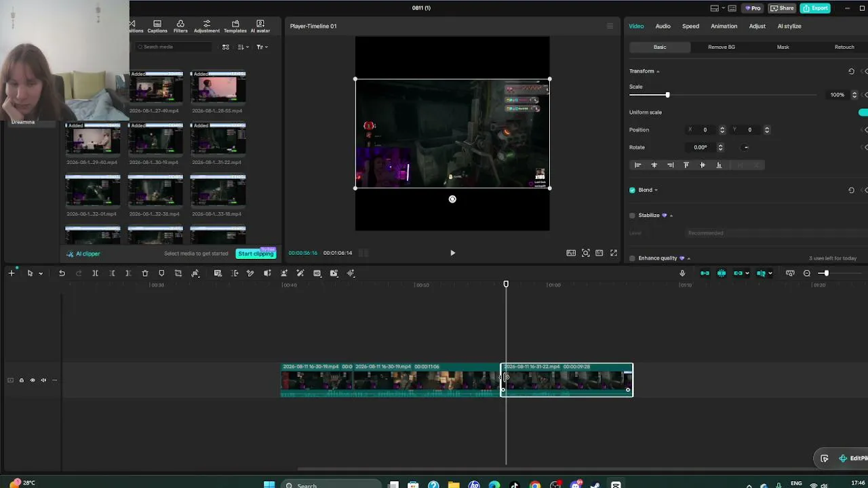
Task: Open the linkage options dropdown arrow
Action: click(x=747, y=273)
